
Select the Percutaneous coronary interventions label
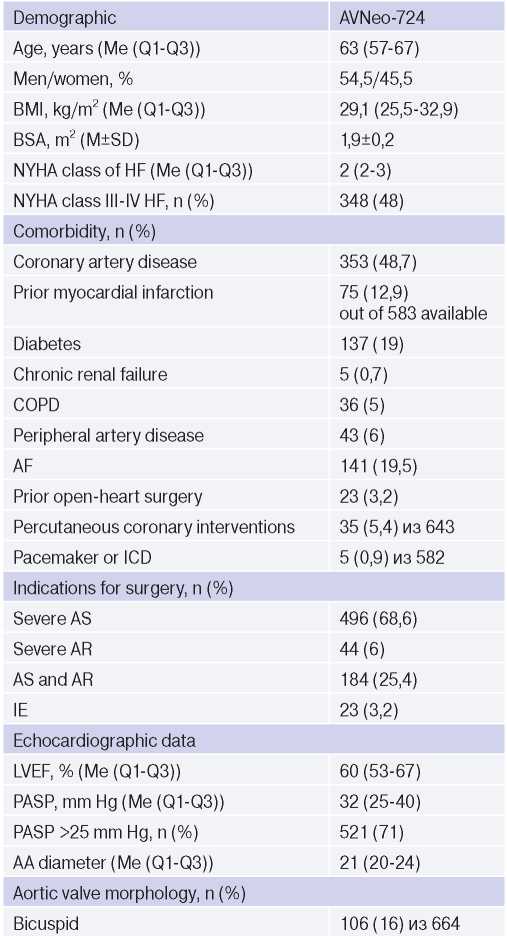(154, 527)
